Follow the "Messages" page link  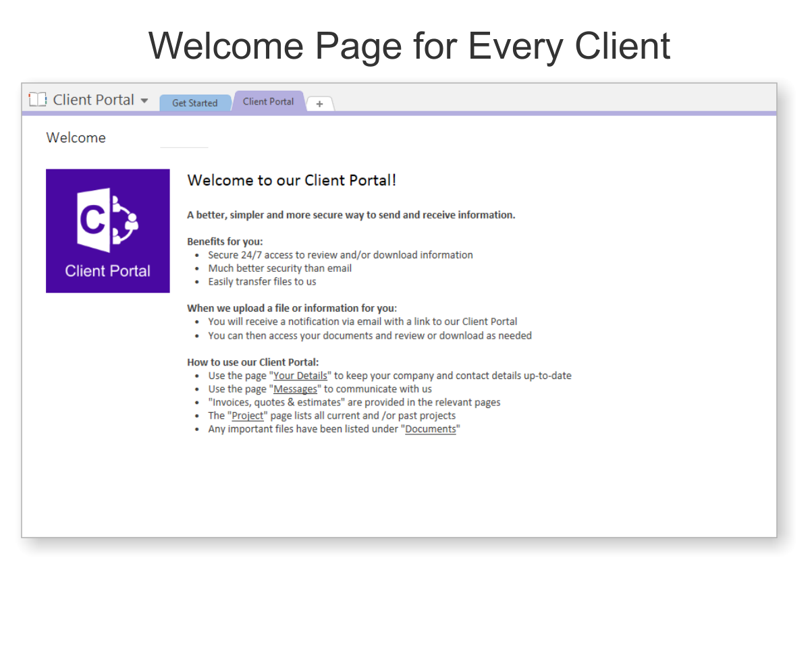295,389
